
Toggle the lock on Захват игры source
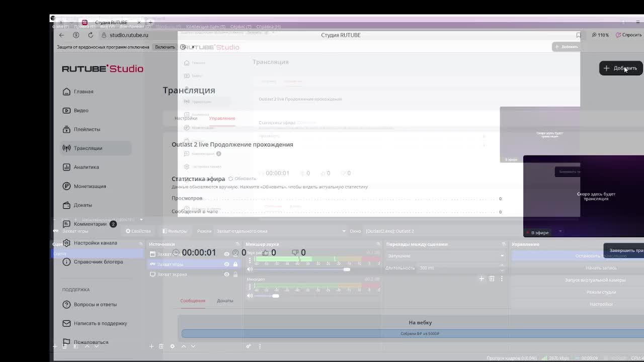tap(235, 264)
